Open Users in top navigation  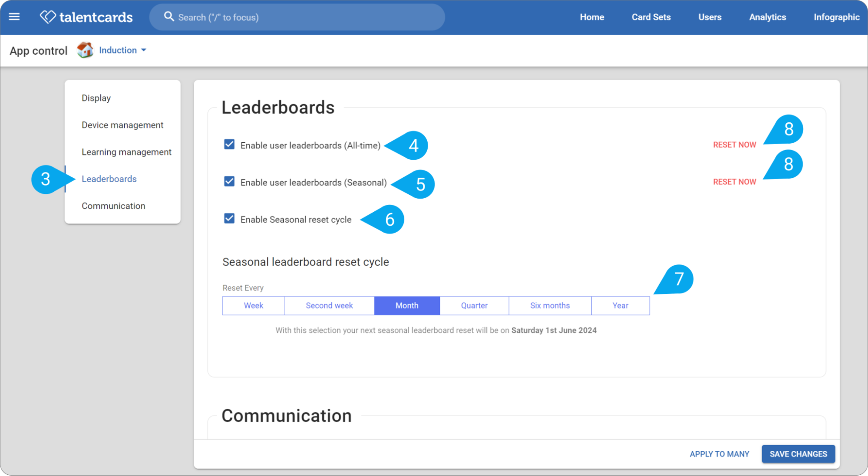(710, 17)
